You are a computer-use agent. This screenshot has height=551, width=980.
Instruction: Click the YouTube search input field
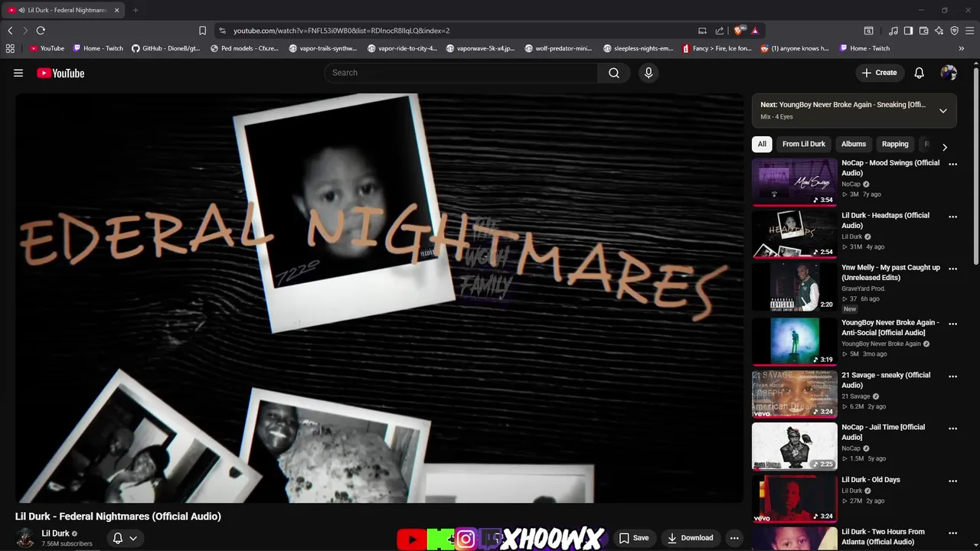[461, 73]
